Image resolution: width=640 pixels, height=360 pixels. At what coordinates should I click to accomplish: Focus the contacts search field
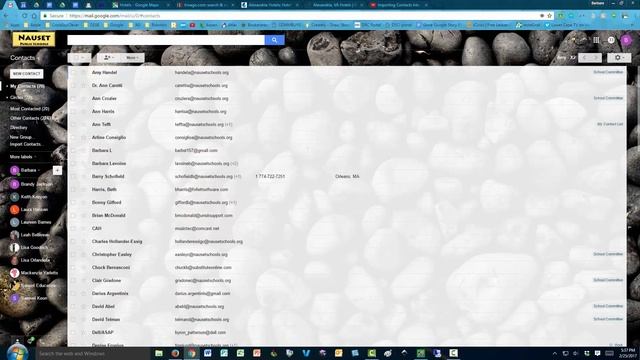166,40
